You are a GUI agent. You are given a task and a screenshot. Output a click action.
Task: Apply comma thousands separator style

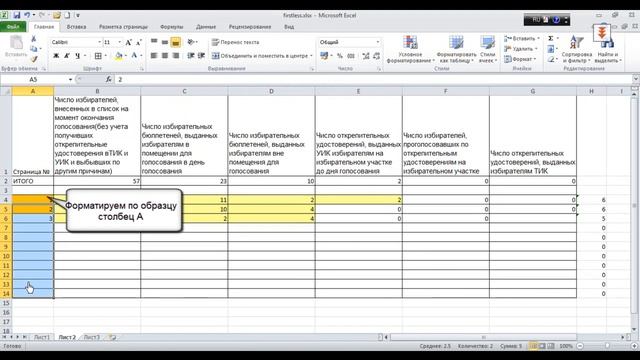click(351, 56)
